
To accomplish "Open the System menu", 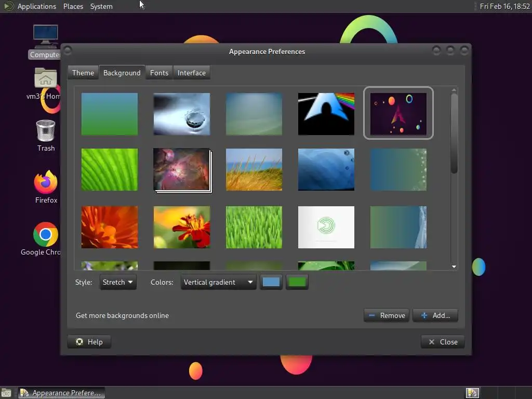I will coord(101,6).
